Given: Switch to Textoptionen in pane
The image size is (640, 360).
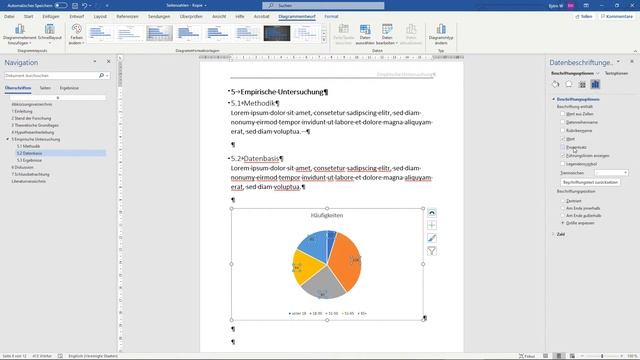Looking at the screenshot, I should (x=616, y=73).
